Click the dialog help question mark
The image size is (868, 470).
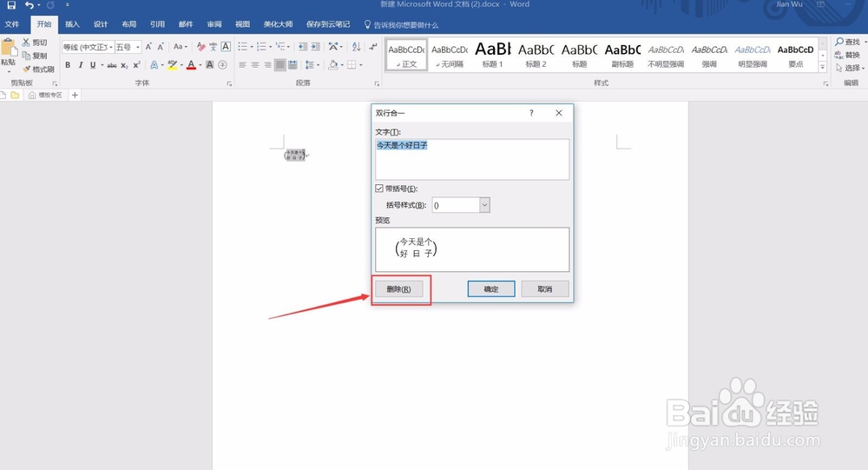pyautogui.click(x=531, y=113)
